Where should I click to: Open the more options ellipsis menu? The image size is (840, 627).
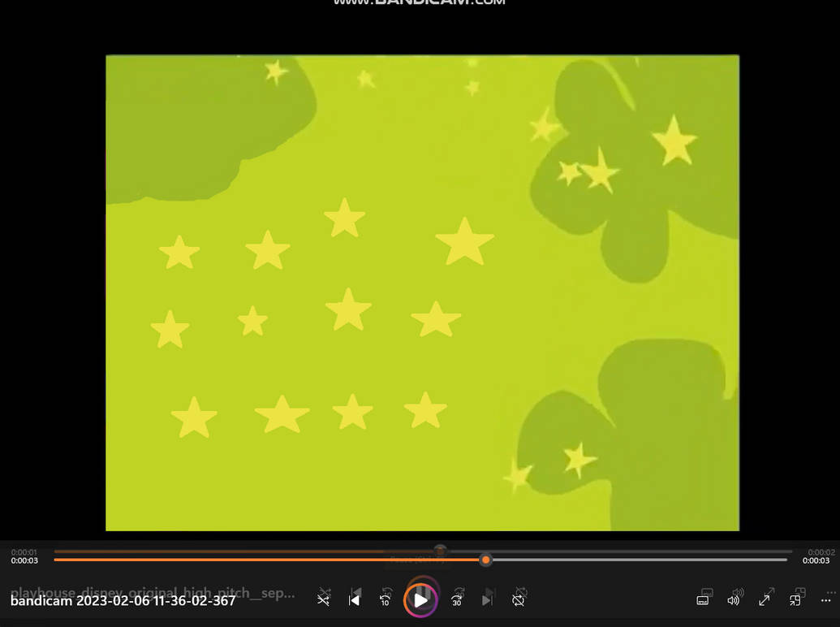pos(825,600)
